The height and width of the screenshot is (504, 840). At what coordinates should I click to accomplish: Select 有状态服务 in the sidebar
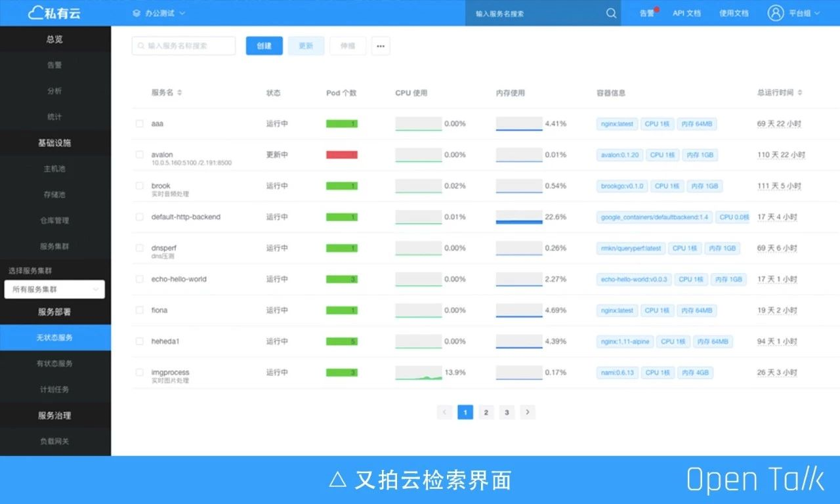55,364
